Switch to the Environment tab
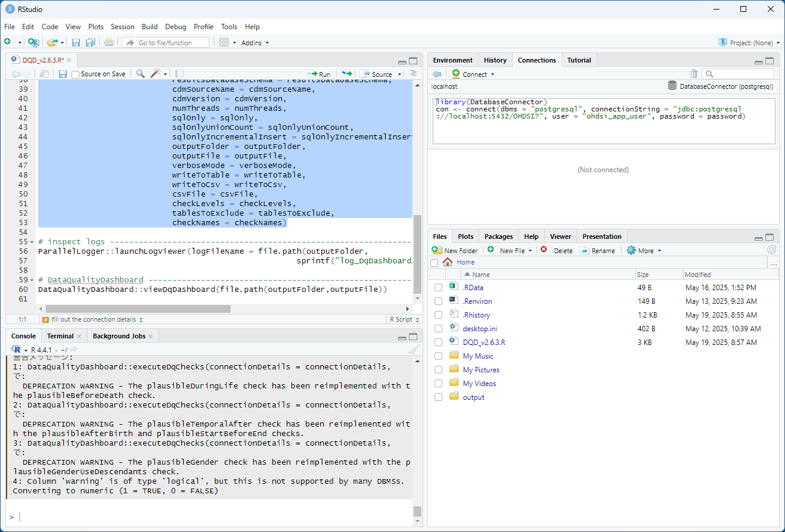 click(452, 60)
